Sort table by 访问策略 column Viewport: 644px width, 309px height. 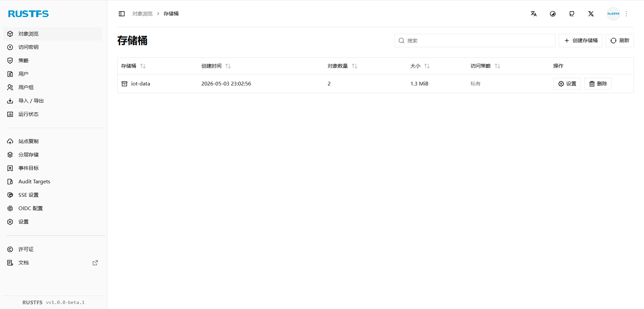click(x=497, y=66)
